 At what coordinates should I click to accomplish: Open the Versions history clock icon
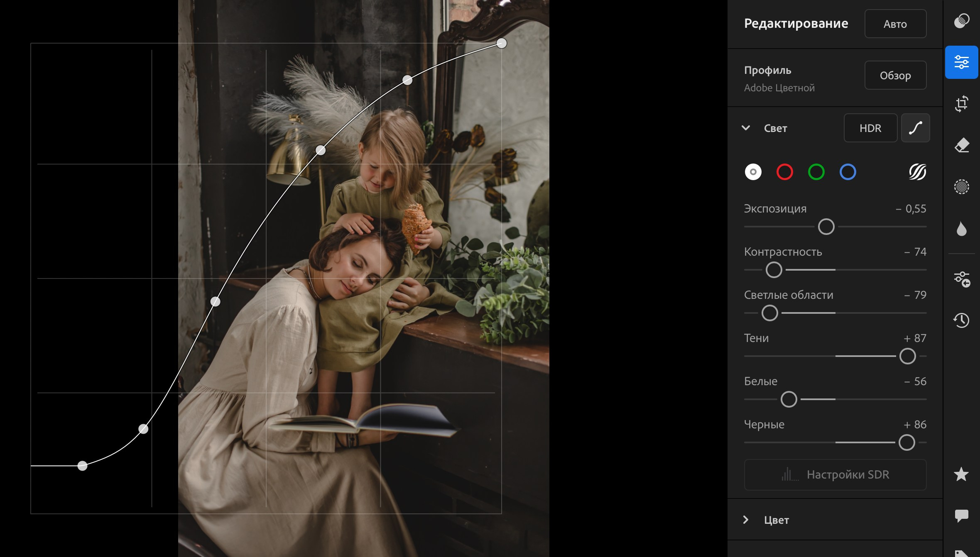tap(961, 320)
